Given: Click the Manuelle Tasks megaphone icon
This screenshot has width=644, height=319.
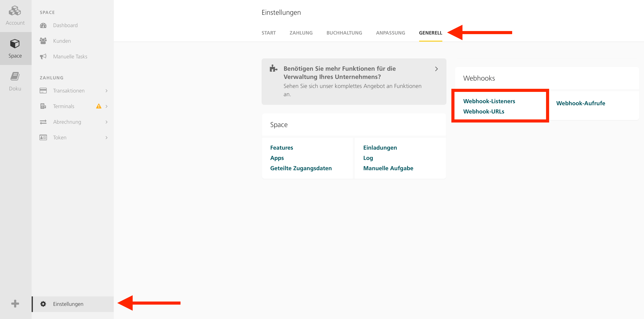Looking at the screenshot, I should (43, 57).
